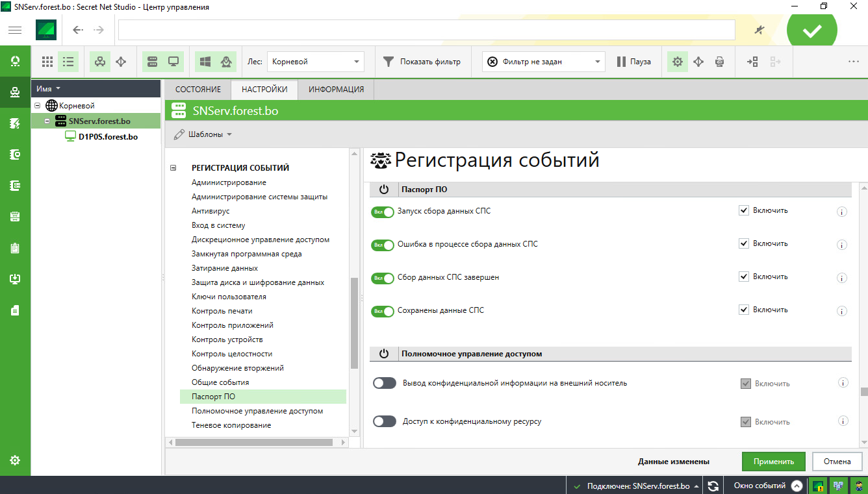
Task: Click the Пауза button
Action: 633,62
